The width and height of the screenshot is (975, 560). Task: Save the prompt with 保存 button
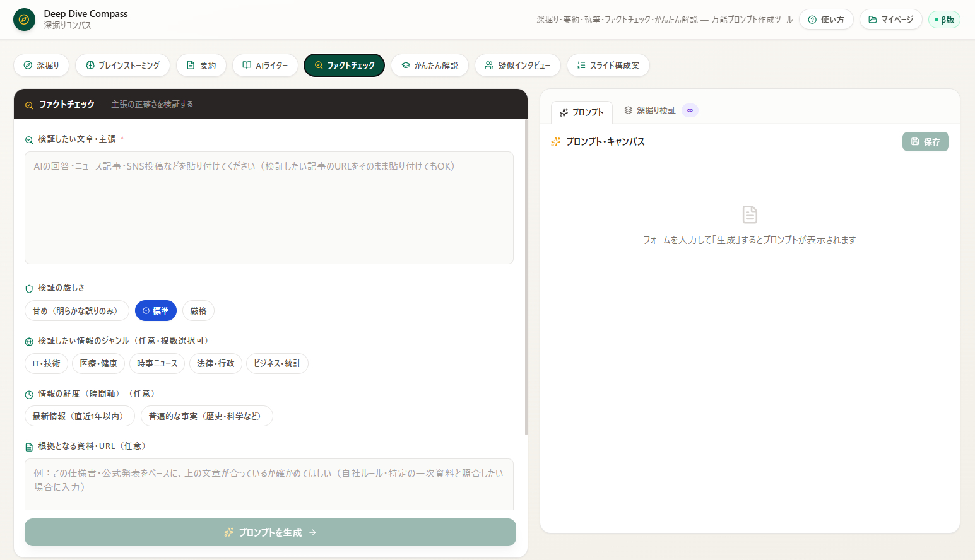coord(925,142)
